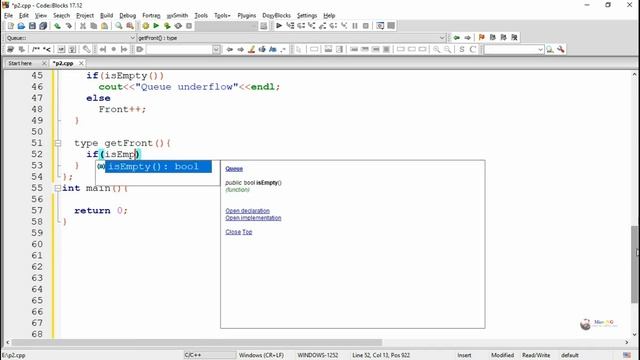Open the right-side toolbar combo box arrow
The image size is (640, 360).
(x=540, y=49)
